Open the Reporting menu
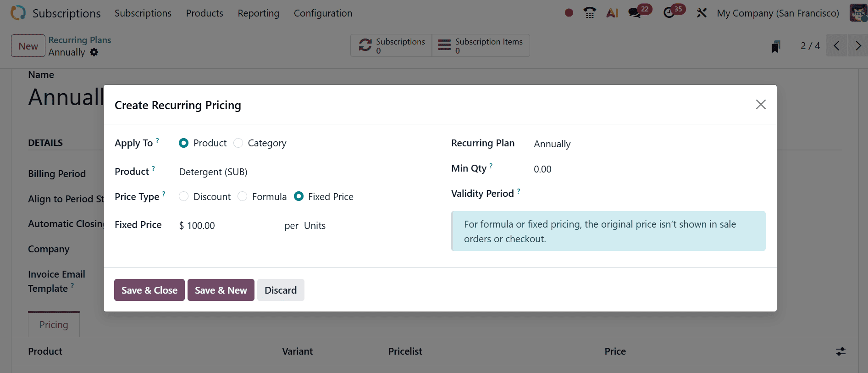The height and width of the screenshot is (373, 868). coord(259,13)
